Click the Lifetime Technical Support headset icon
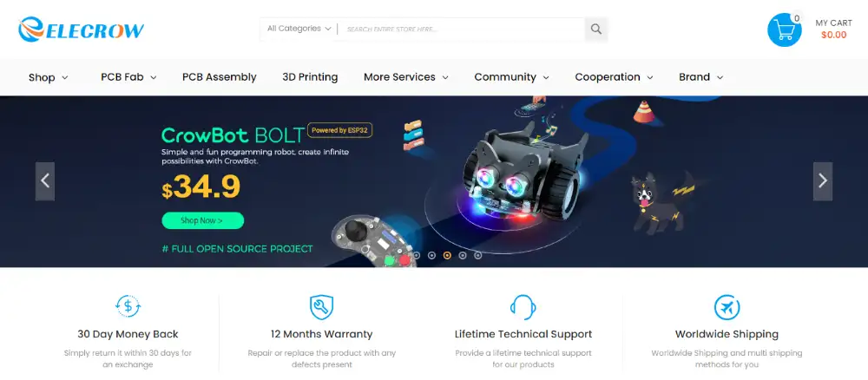 click(523, 307)
